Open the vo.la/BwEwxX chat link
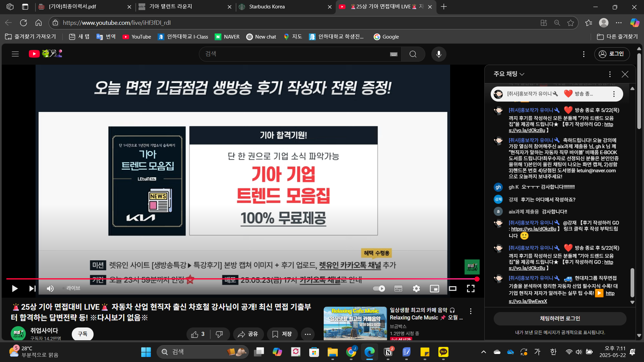Image resolution: width=644 pixels, height=362 pixels. click(528, 301)
